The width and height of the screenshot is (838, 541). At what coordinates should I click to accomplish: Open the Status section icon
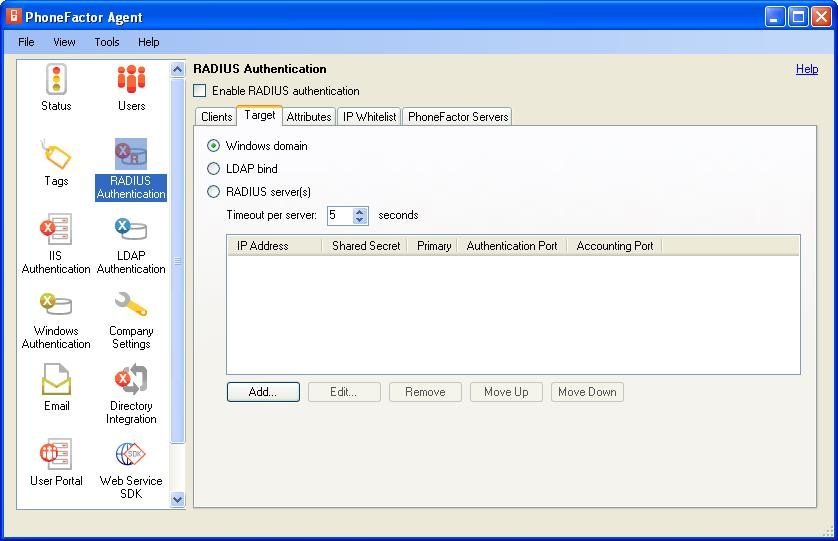tap(56, 80)
